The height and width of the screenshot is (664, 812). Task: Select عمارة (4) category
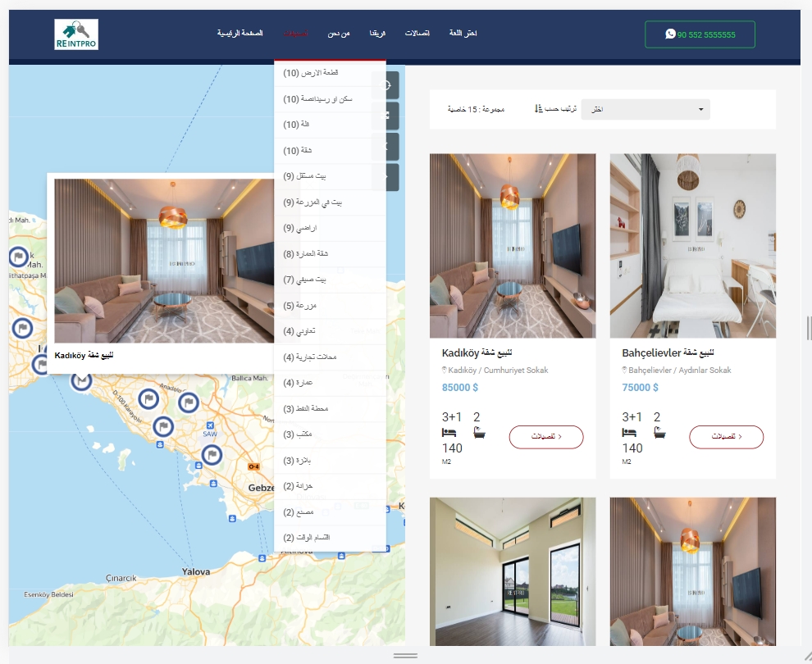coord(330,383)
